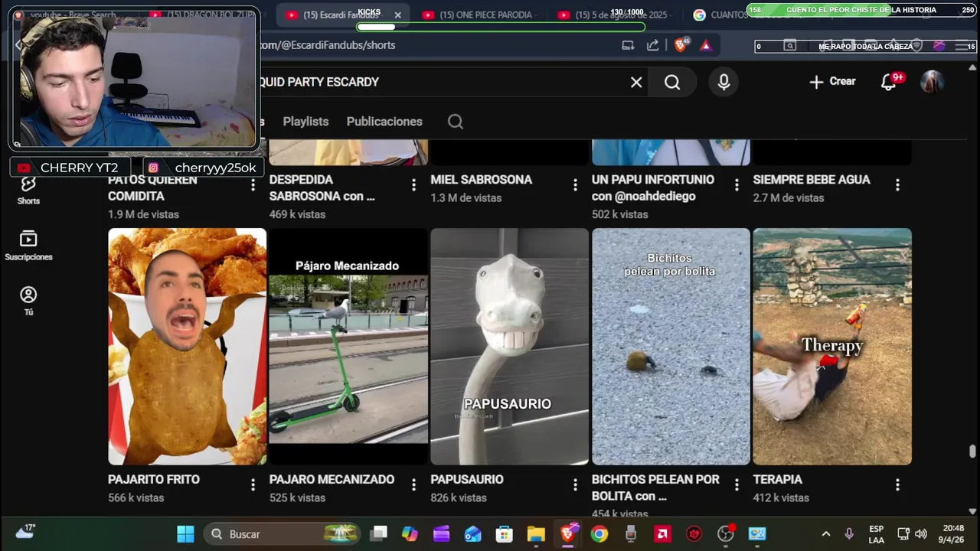Viewport: 980px width, 551px height.
Task: Open options for PAJARO MECANIZADO short
Action: 413,484
